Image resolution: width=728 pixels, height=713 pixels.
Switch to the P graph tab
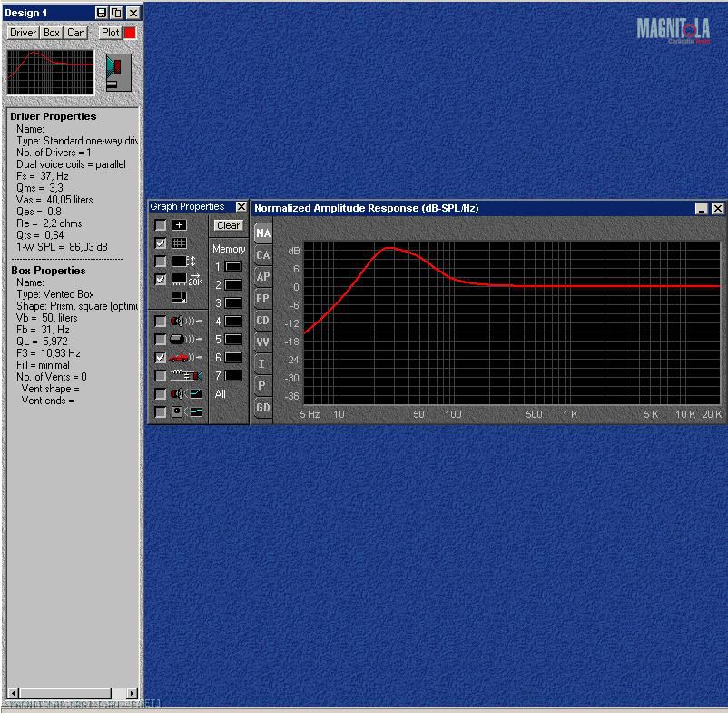tap(263, 386)
